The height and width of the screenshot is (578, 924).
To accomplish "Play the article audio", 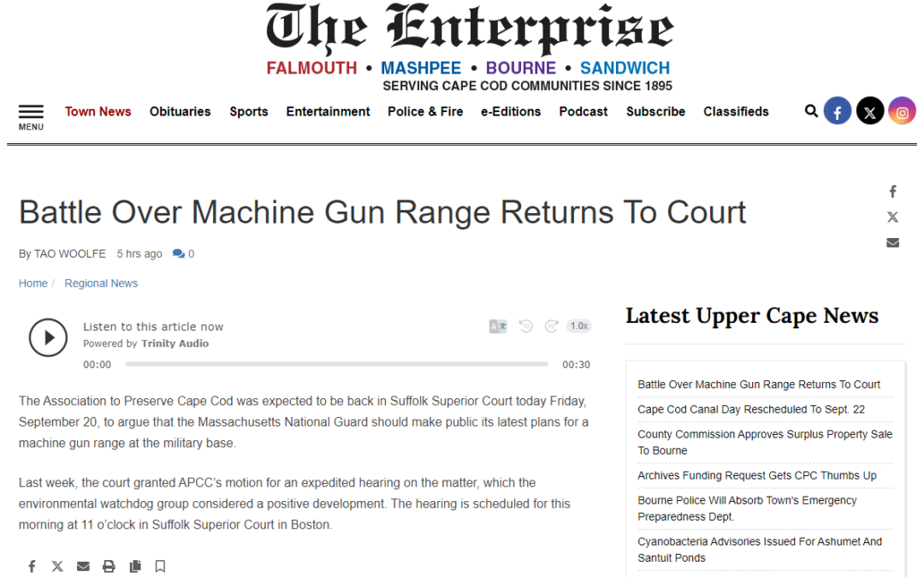I will pyautogui.click(x=48, y=337).
